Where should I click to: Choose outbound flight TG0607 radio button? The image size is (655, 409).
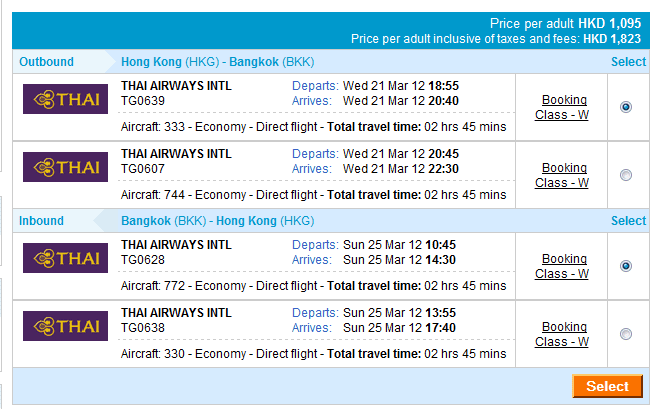(x=626, y=175)
